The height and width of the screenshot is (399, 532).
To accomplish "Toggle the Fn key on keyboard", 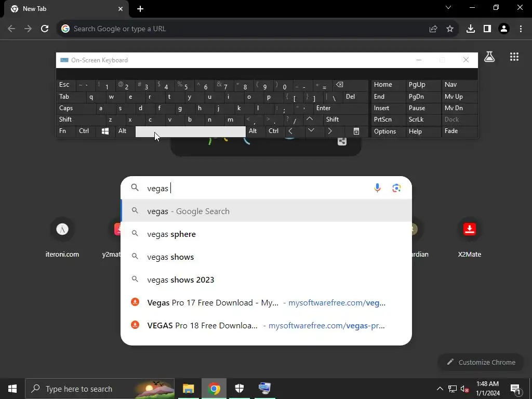I will [66, 131].
